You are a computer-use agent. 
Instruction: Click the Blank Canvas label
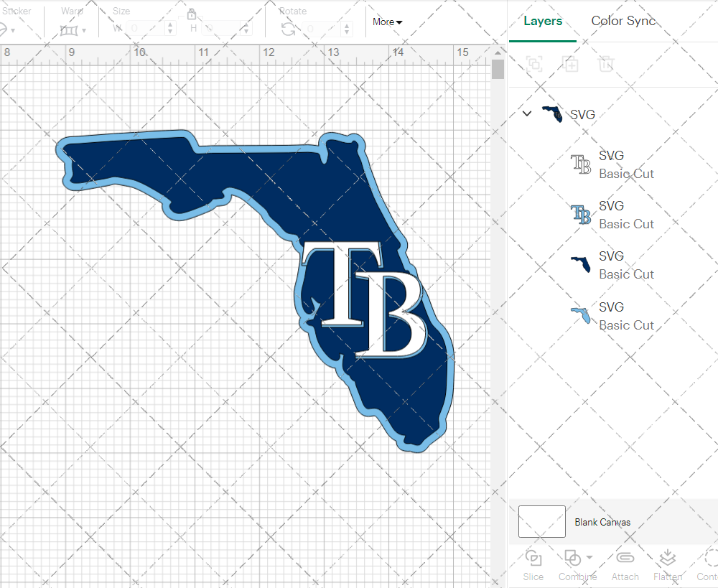tap(602, 522)
